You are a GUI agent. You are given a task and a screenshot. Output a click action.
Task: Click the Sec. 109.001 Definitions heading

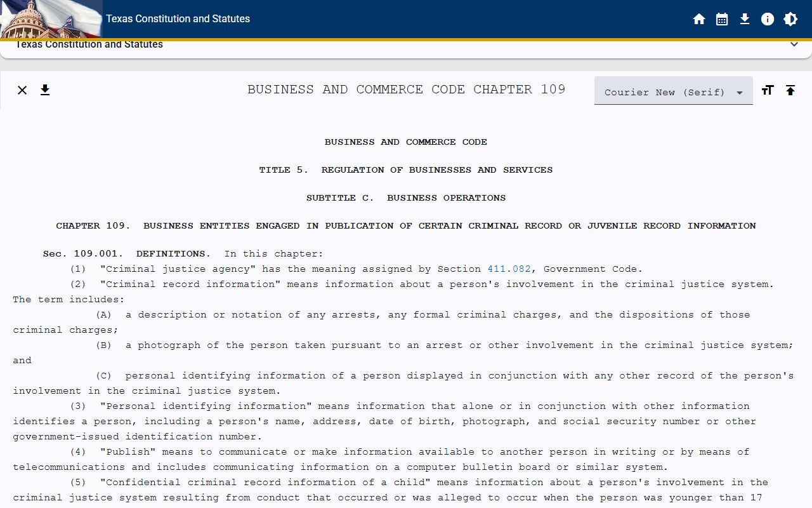(x=124, y=254)
